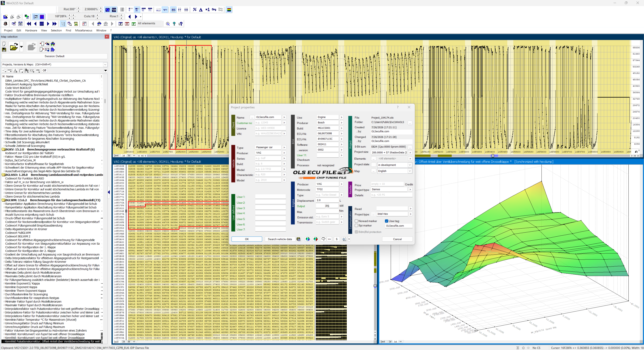
Task: Enable the Noread marker checkbox
Action: click(x=356, y=221)
